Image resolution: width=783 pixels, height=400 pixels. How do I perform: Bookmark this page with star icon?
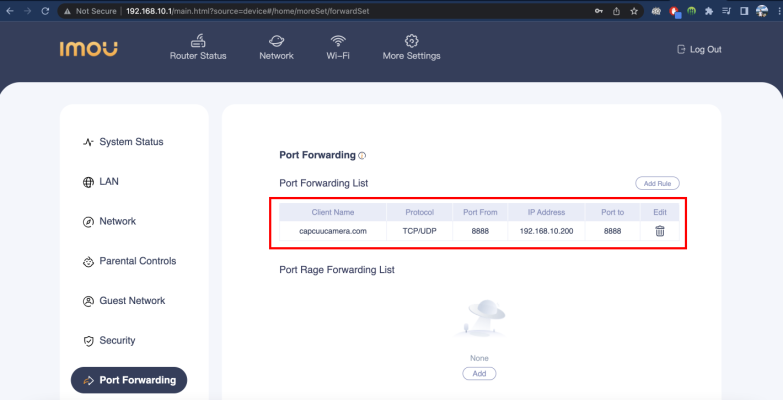634,11
